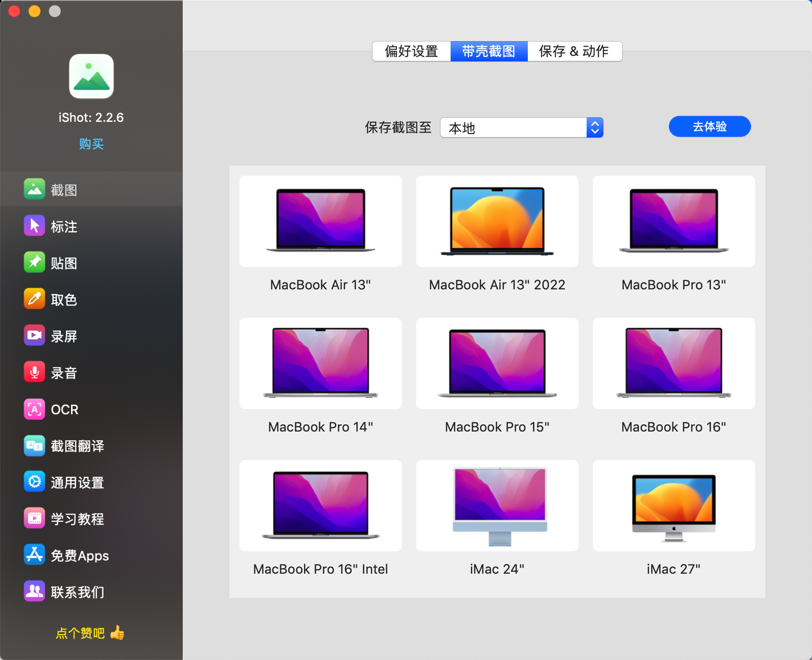Switch to the 偏好设置 tab
The width and height of the screenshot is (812, 660).
[x=412, y=51]
